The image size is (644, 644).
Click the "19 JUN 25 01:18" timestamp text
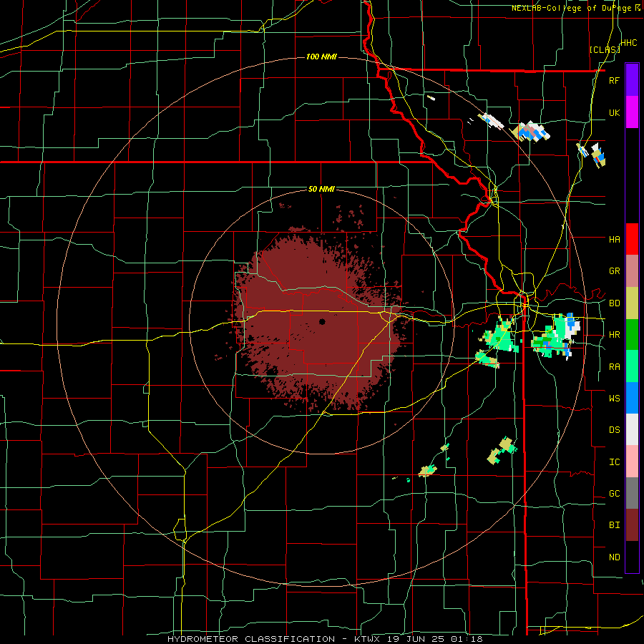434,639
